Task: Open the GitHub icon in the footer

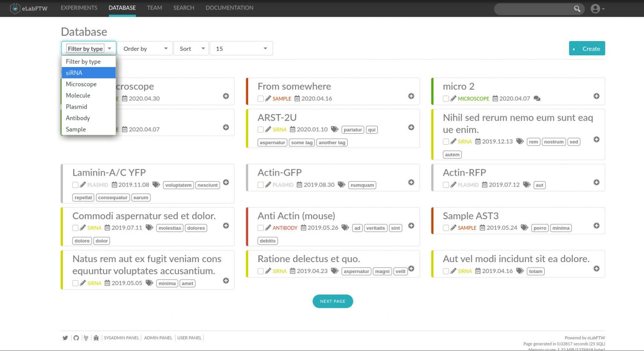Action: (x=76, y=338)
